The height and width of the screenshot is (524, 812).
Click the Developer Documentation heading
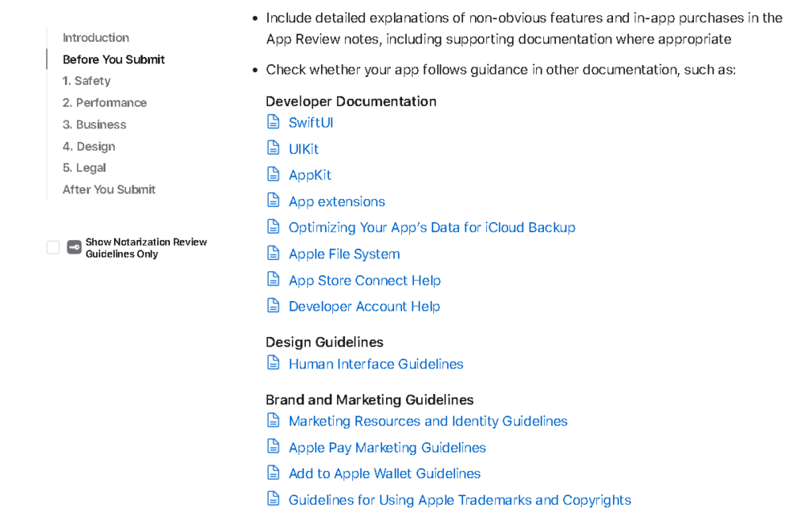(351, 101)
